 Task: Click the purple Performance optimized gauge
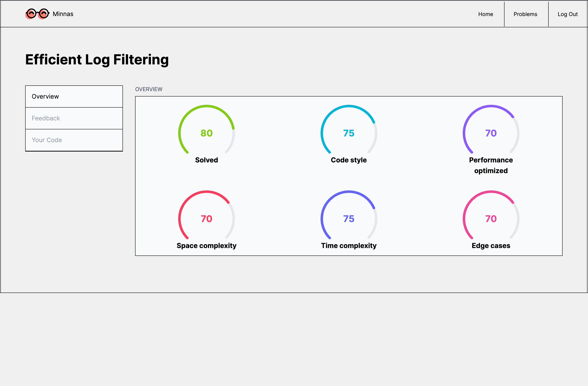pyautogui.click(x=491, y=130)
